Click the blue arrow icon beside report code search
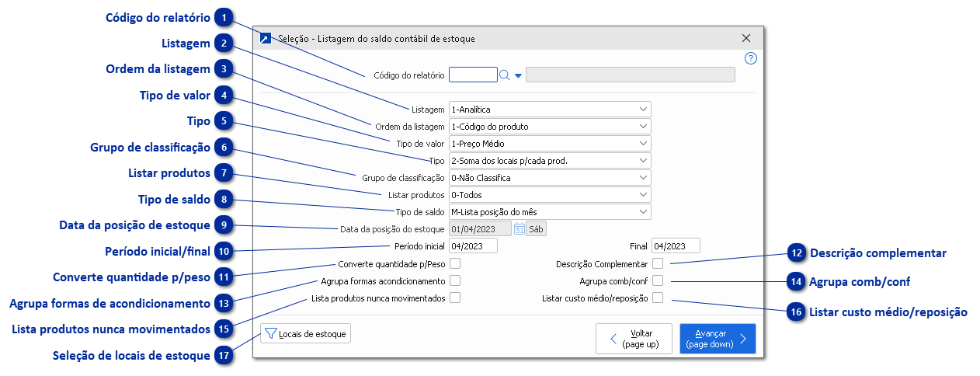 click(518, 75)
